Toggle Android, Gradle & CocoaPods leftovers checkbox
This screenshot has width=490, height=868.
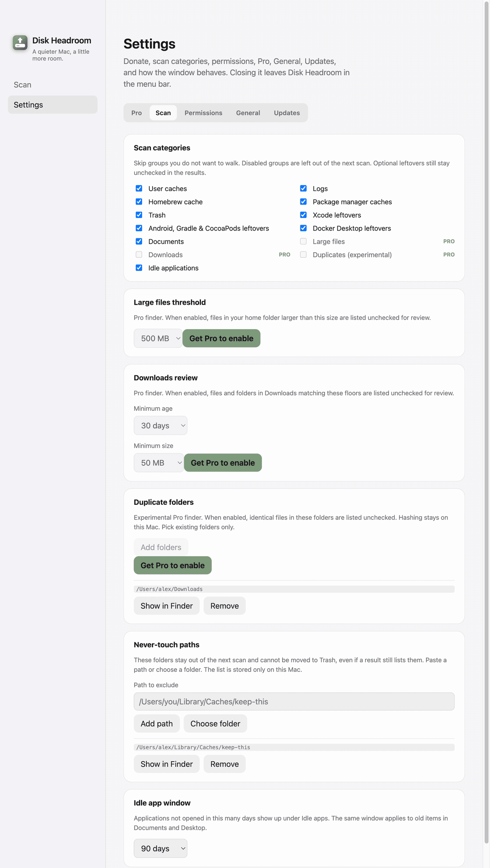pyautogui.click(x=139, y=228)
